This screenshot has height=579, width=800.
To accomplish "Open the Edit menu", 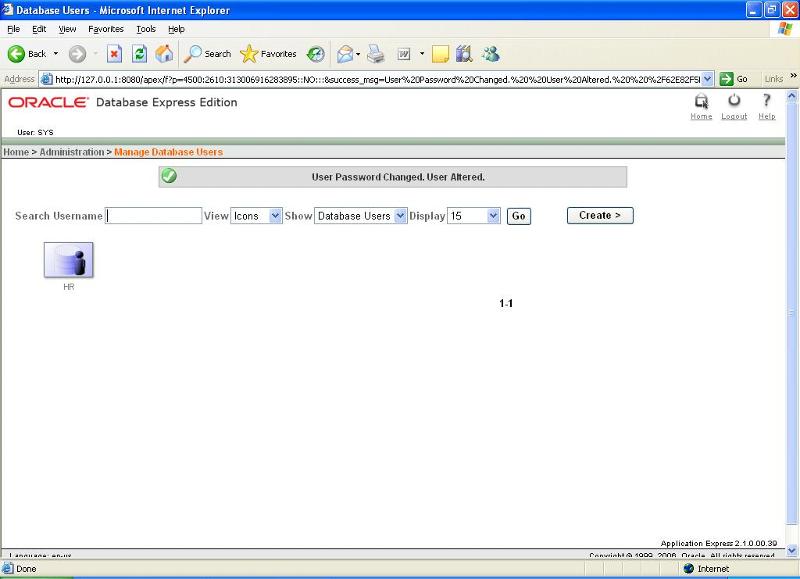I will tap(39, 29).
